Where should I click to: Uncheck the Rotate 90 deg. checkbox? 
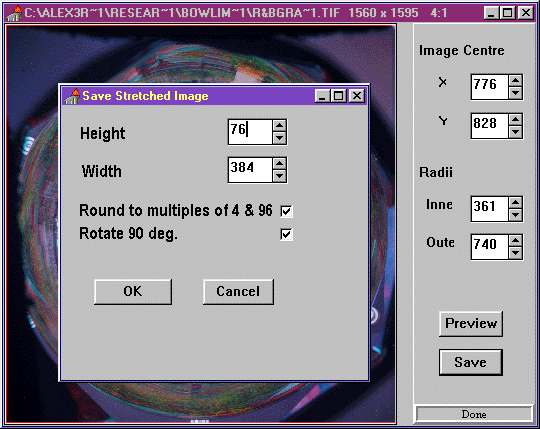pos(286,234)
